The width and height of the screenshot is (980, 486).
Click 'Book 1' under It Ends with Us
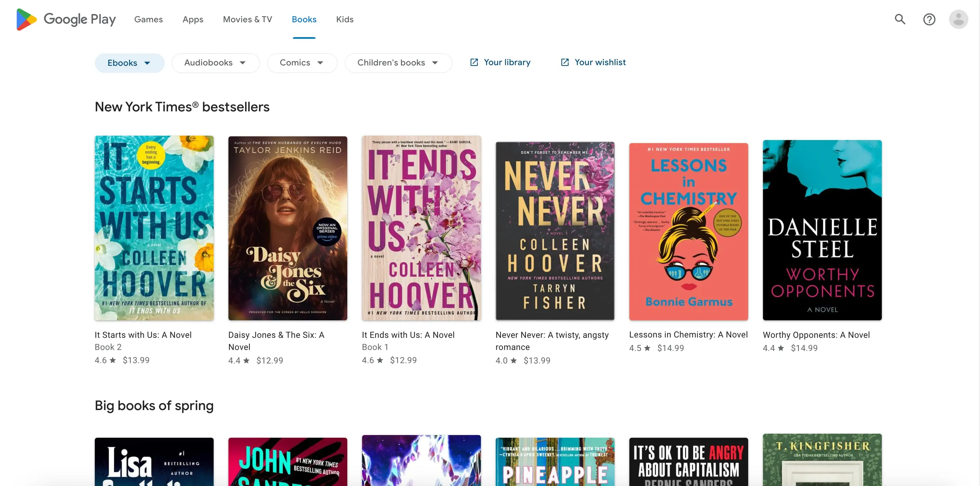[375, 347]
